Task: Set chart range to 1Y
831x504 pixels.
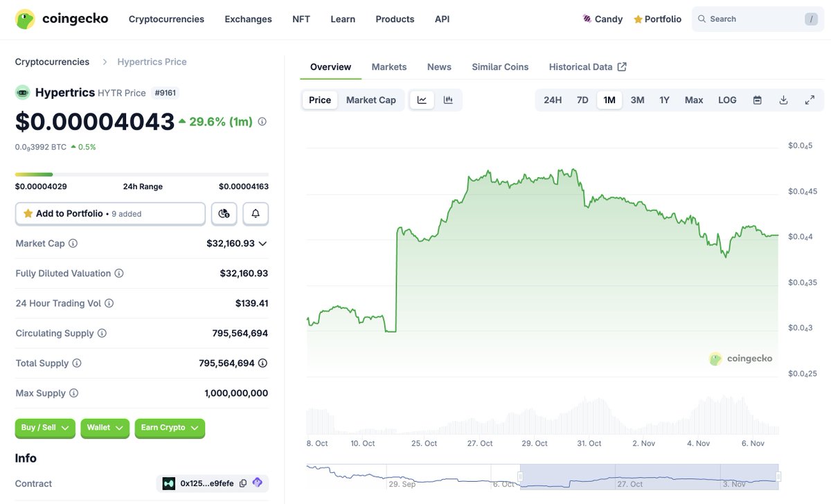Action: (x=665, y=100)
